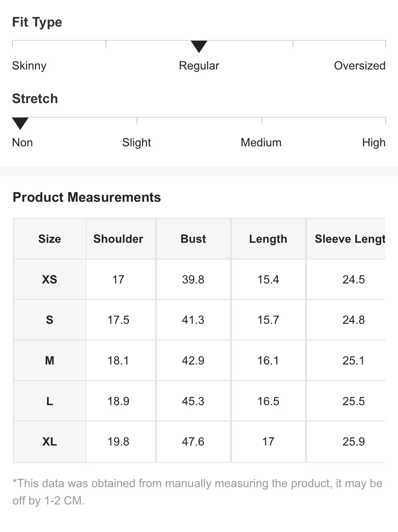
Task: Select the XL size row label
Action: click(50, 442)
